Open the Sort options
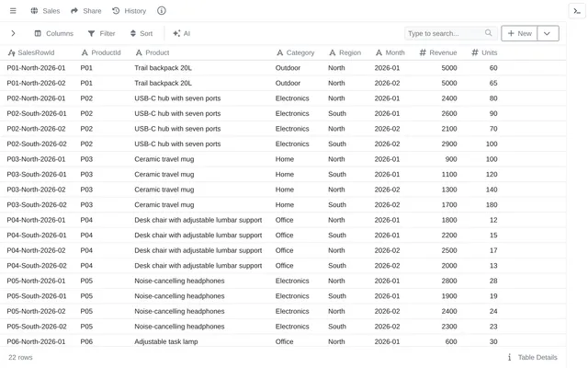The height and width of the screenshot is (368, 588). 141,33
